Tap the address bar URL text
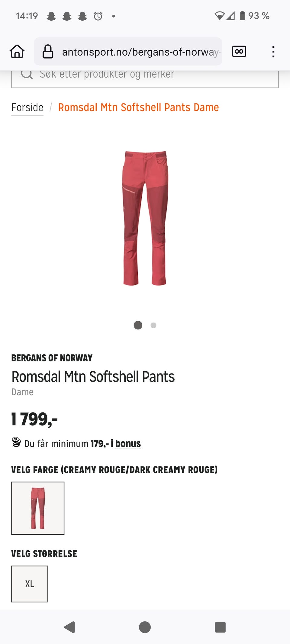The image size is (290, 644). point(140,52)
